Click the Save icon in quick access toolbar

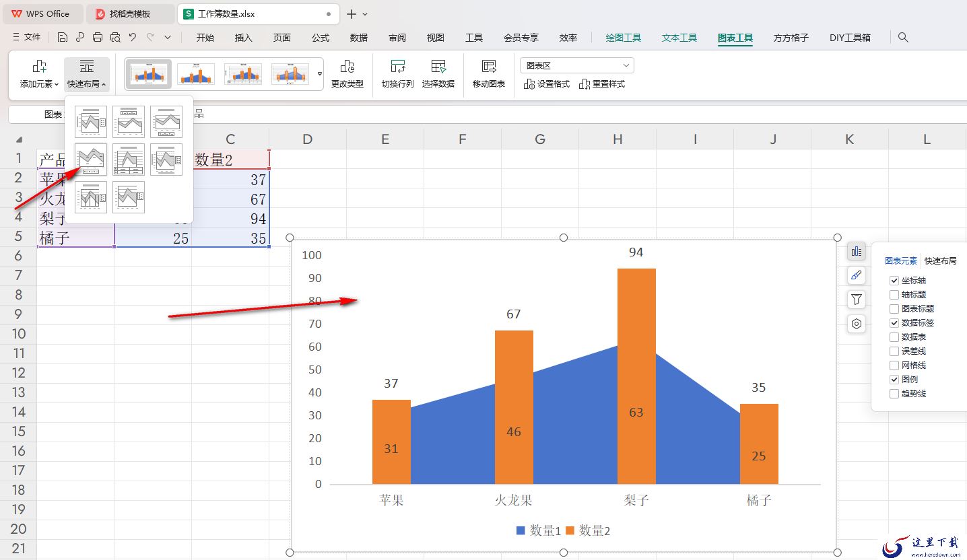click(x=63, y=38)
